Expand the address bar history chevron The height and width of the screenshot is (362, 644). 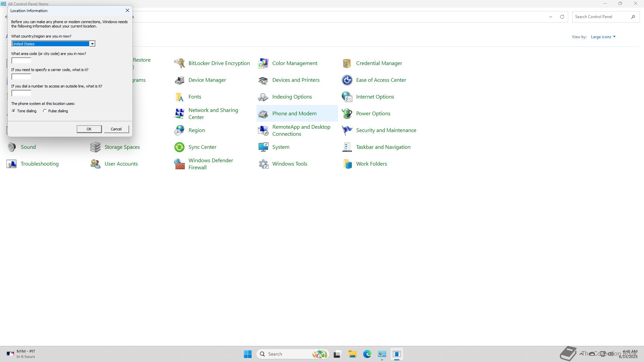coord(550,17)
